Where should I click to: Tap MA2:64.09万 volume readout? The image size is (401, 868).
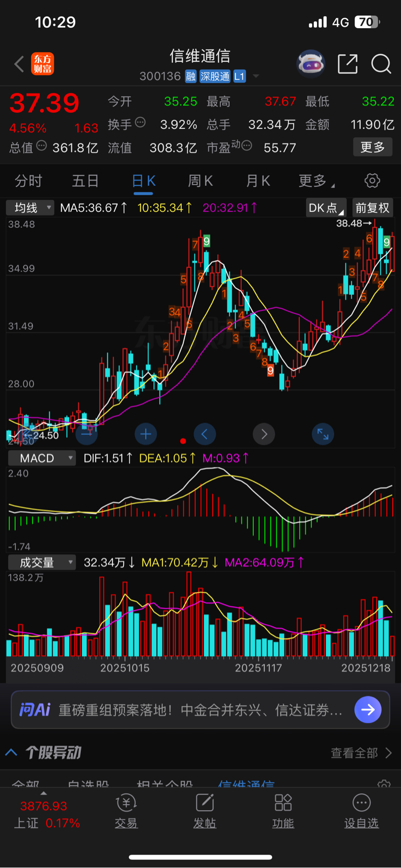265,562
